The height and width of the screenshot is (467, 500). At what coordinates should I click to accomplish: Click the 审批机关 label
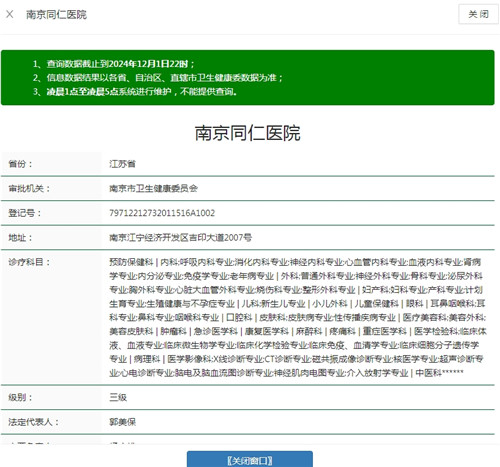pos(29,188)
